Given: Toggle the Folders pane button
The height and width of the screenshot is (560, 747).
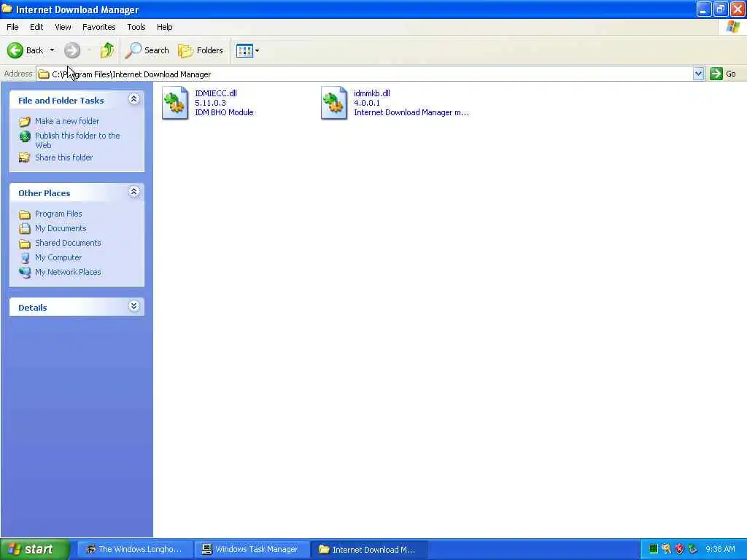Looking at the screenshot, I should coord(201,50).
